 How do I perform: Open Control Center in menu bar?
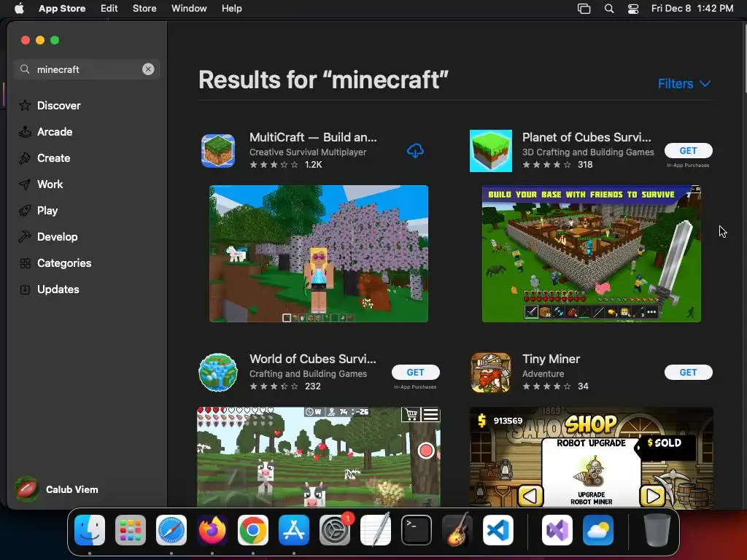[633, 9]
